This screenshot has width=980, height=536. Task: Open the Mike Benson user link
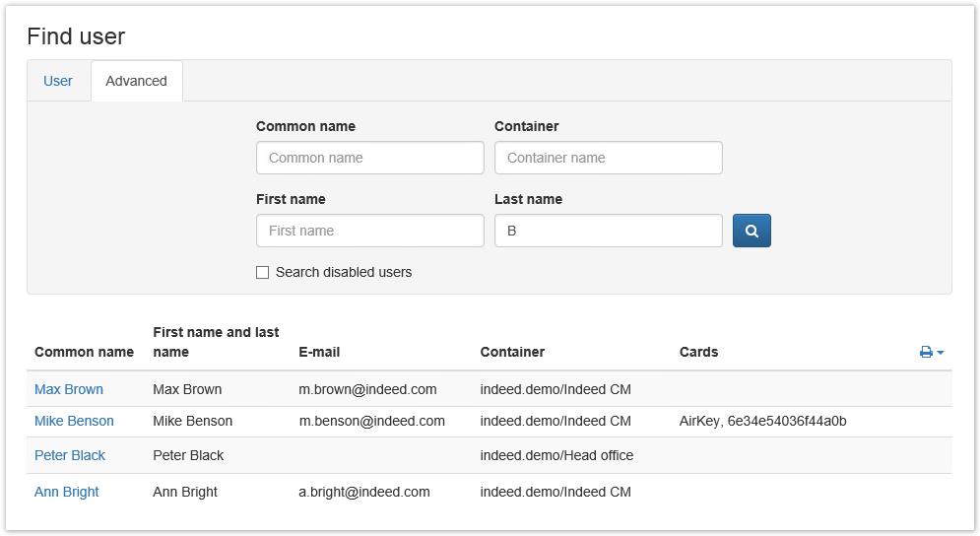point(74,421)
